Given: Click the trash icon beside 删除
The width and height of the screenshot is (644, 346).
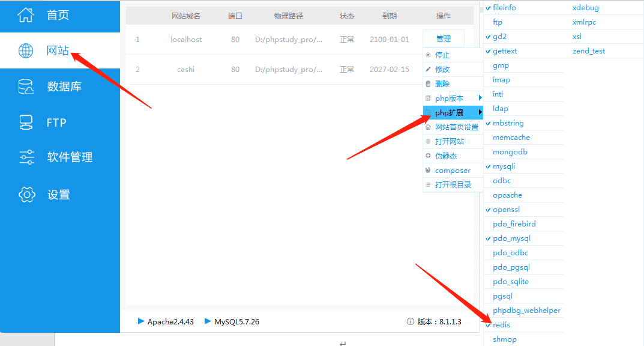Looking at the screenshot, I should (428, 84).
